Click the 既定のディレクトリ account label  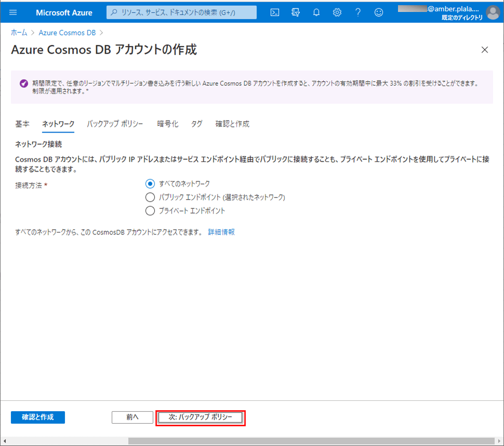point(462,18)
